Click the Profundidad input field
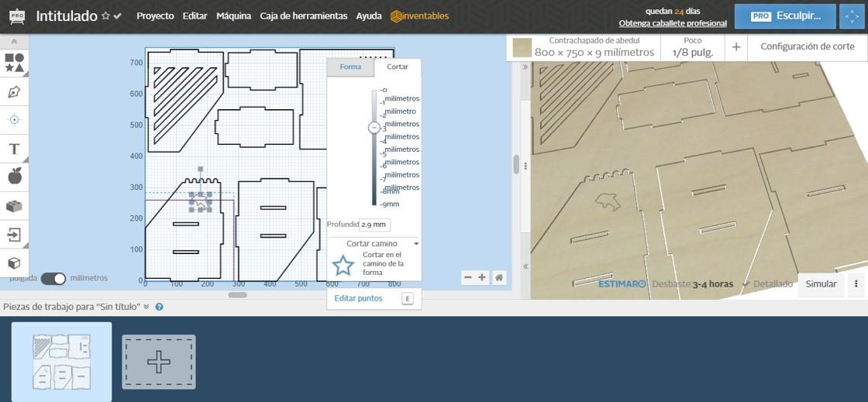 coord(375,225)
